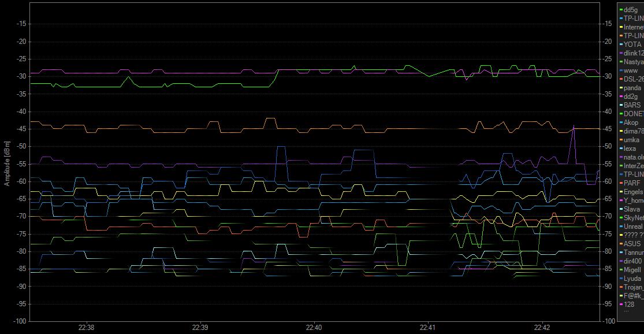The width and height of the screenshot is (644, 334).
Task: Select the Akop legend entry
Action: pos(629,123)
